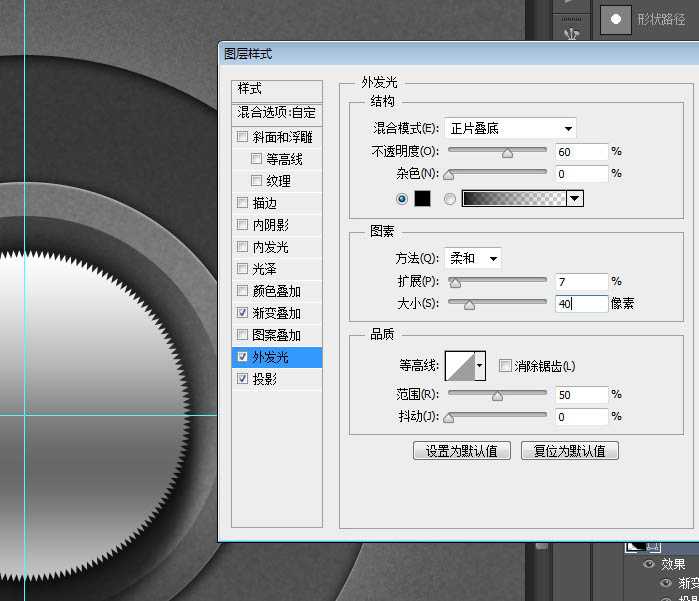Click the black glow color swatch

click(422, 198)
